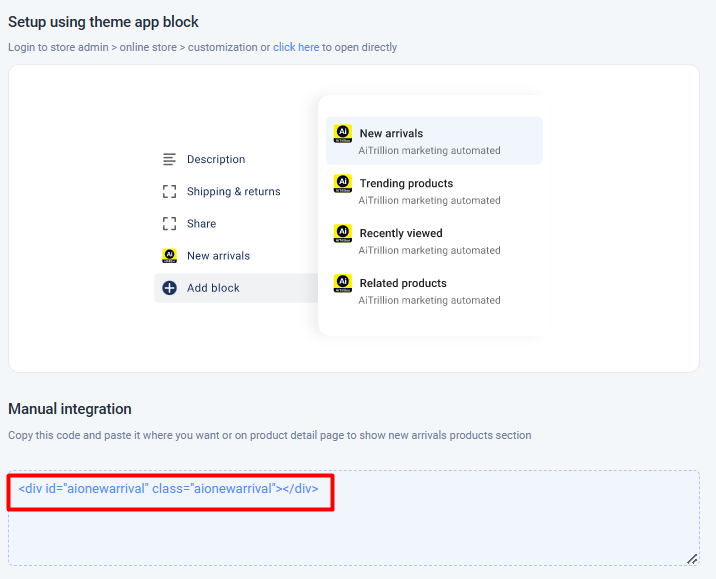Choose Trending products app block
The width and height of the screenshot is (716, 579).
click(434, 191)
